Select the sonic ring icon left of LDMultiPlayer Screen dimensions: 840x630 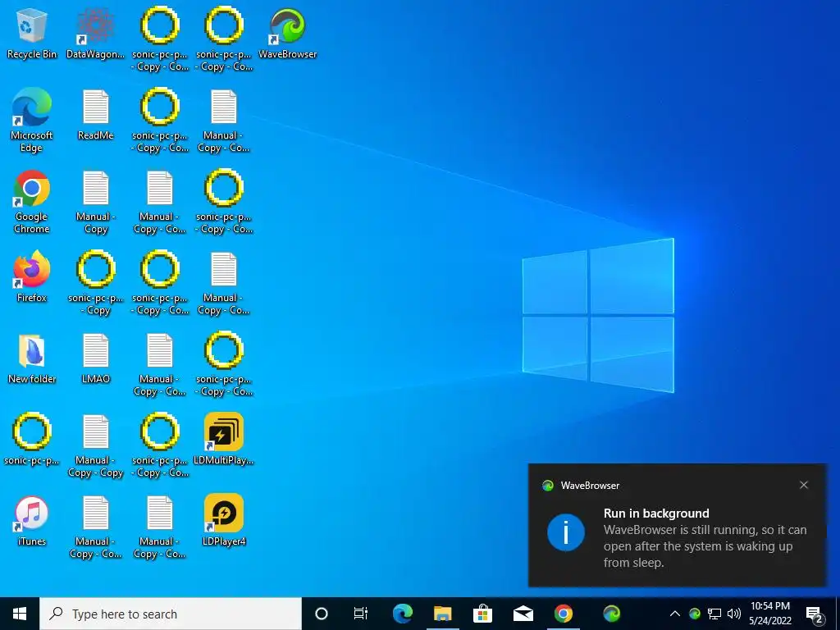(x=160, y=445)
